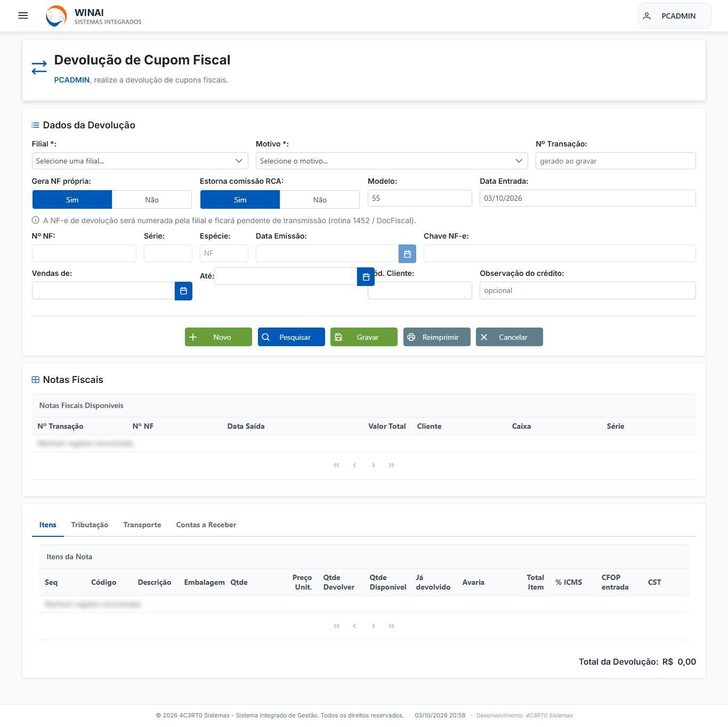
Task: Click the WINAI logo
Action: click(56, 16)
